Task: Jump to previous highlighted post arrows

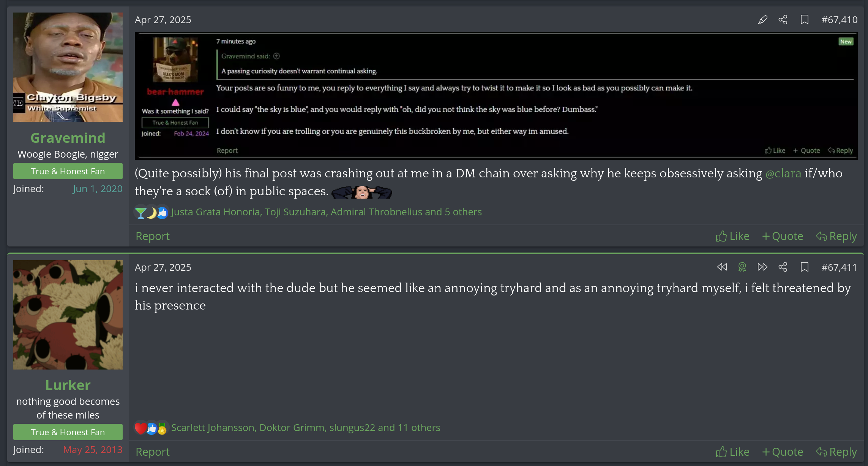Action: (x=722, y=267)
